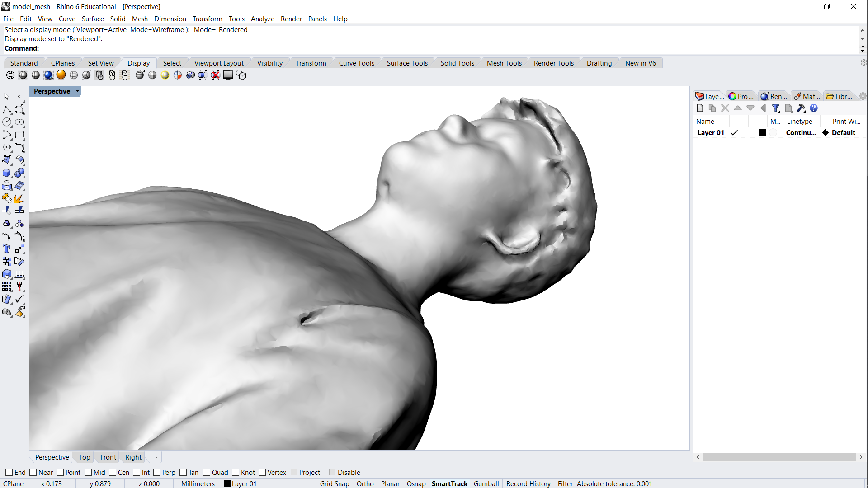Switch to the Top viewport tab
This screenshot has height=488, width=868.
tap(84, 457)
